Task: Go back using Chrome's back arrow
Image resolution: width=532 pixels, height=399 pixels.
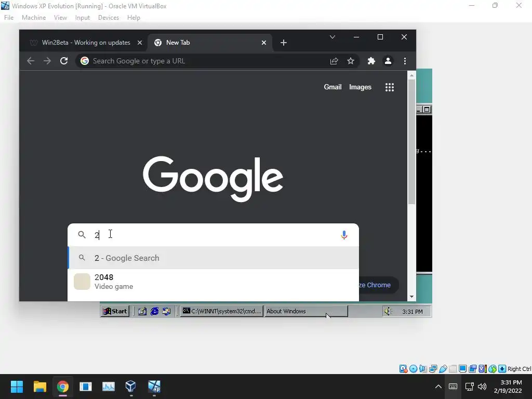Action: point(31,61)
